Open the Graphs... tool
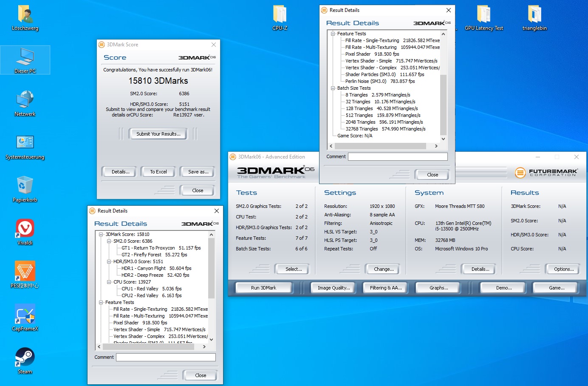Image resolution: width=588 pixels, height=386 pixels. (x=439, y=288)
